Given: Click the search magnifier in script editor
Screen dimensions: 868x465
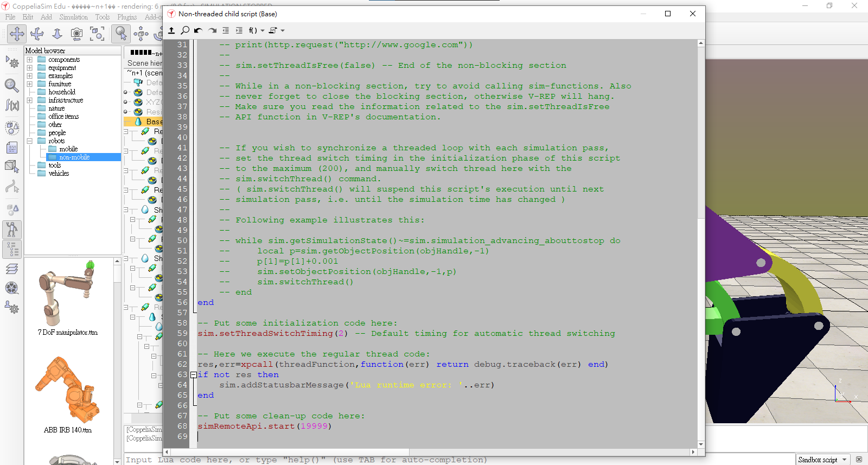Looking at the screenshot, I should click(185, 30).
